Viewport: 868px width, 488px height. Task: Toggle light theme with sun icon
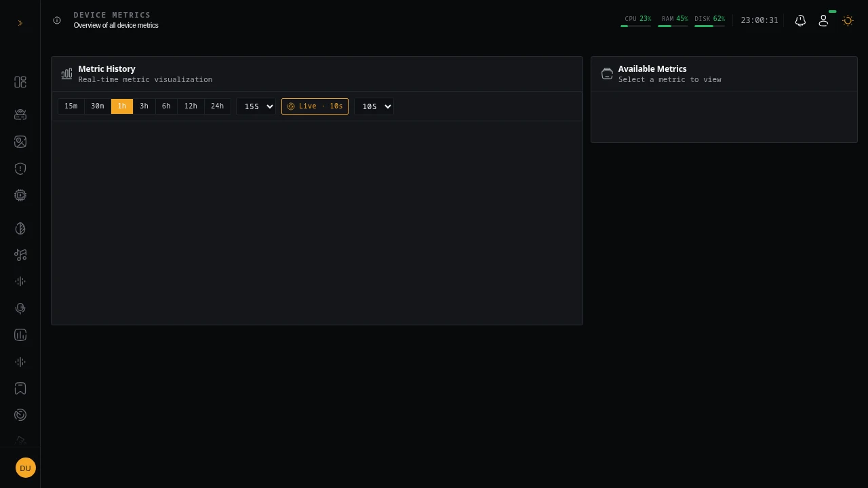[848, 21]
